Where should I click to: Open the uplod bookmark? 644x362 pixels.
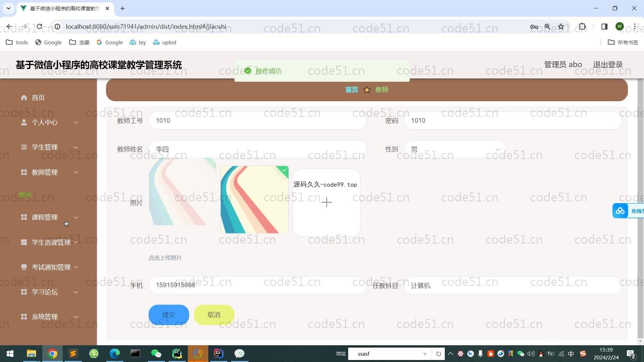pyautogui.click(x=165, y=42)
